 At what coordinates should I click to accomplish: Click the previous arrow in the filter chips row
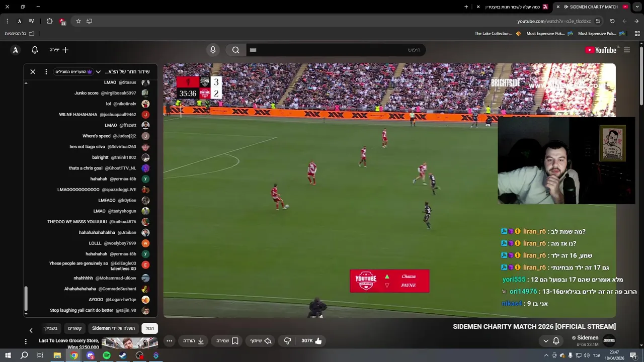(x=31, y=330)
